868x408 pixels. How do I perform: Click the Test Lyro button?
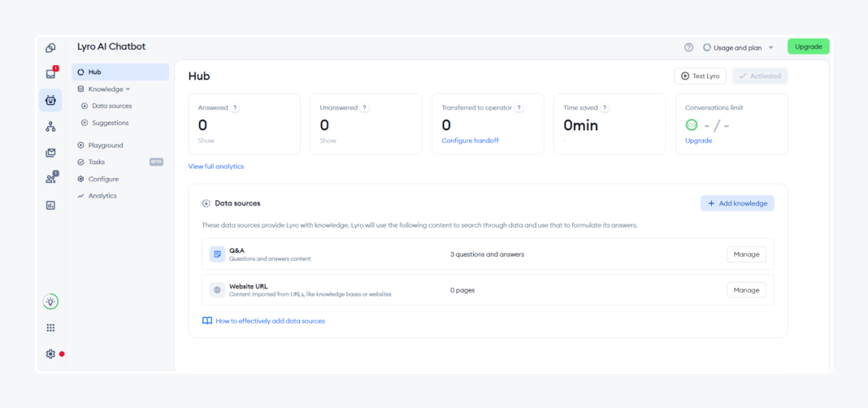point(700,76)
